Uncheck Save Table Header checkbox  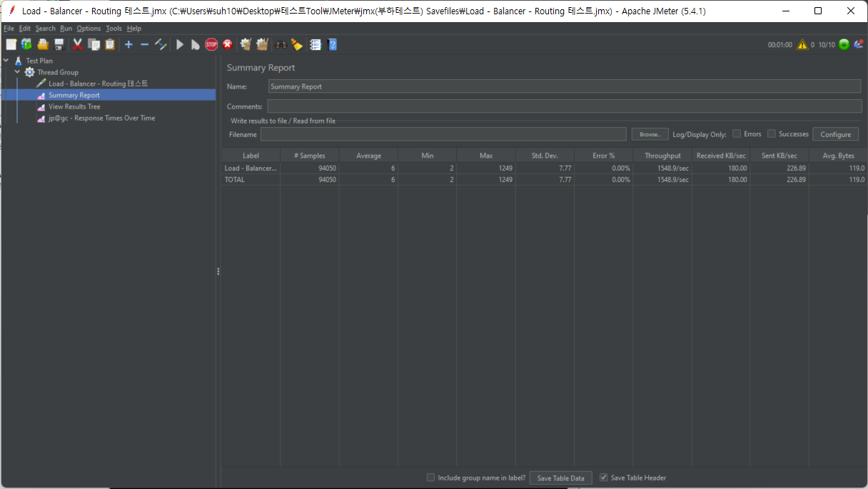click(x=604, y=478)
